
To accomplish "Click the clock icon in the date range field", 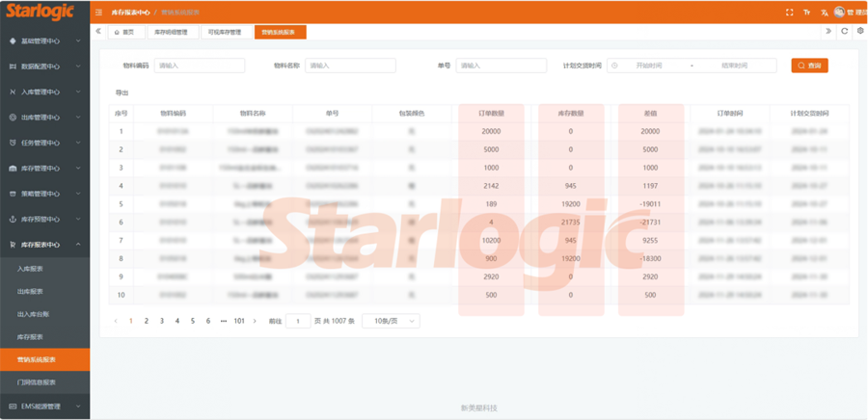I will point(614,66).
